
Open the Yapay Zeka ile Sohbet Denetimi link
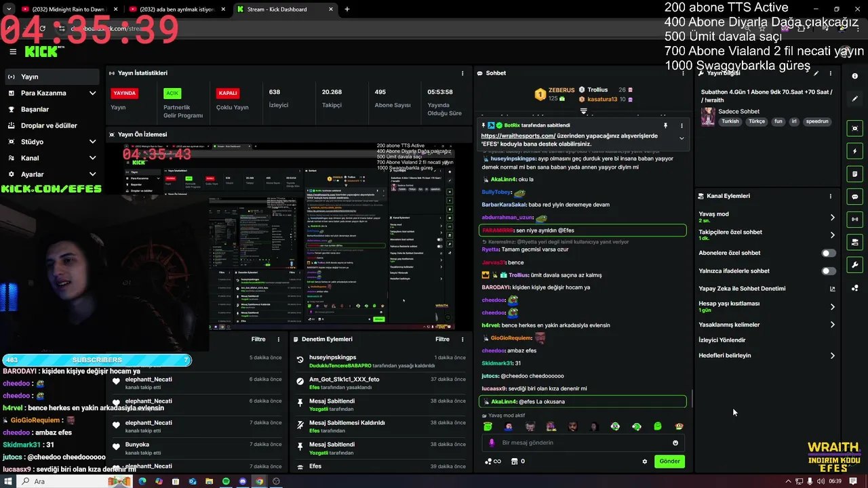(767, 289)
